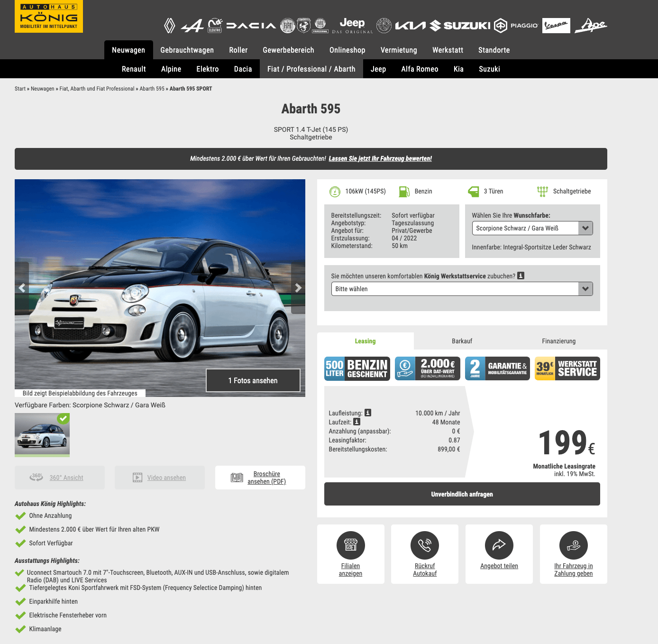Image resolution: width=658 pixels, height=644 pixels.
Task: Open the Werkstatt menu item
Action: point(448,50)
